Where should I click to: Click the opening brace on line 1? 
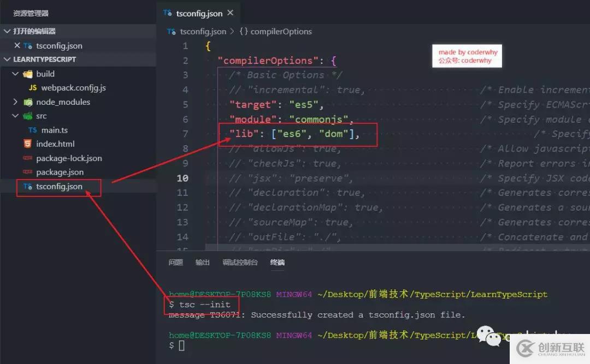click(208, 46)
